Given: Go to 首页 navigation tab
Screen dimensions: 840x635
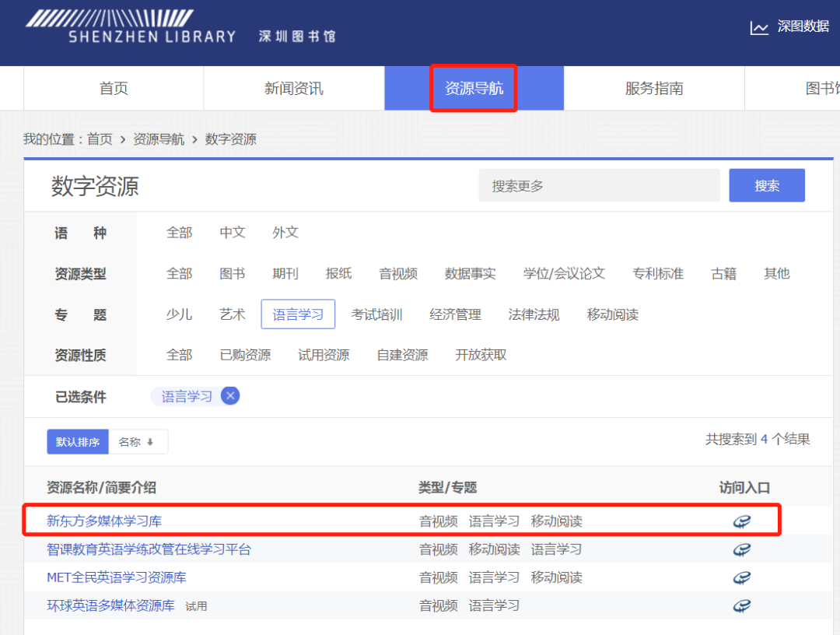Looking at the screenshot, I should pos(114,89).
